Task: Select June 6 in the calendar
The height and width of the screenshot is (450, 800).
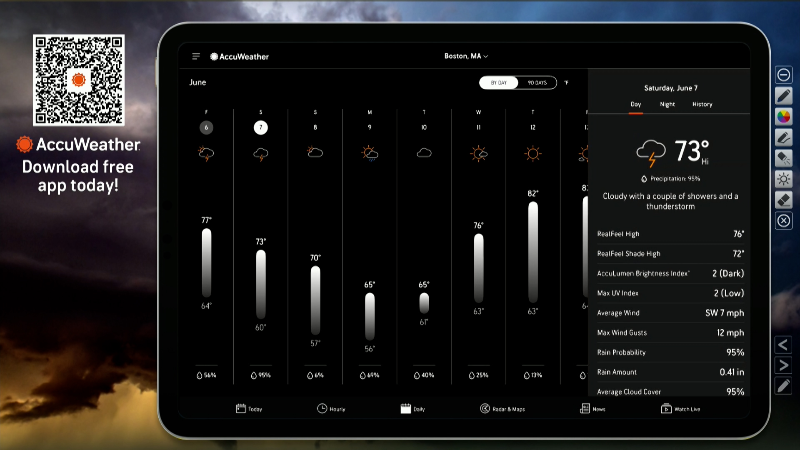Action: point(206,128)
